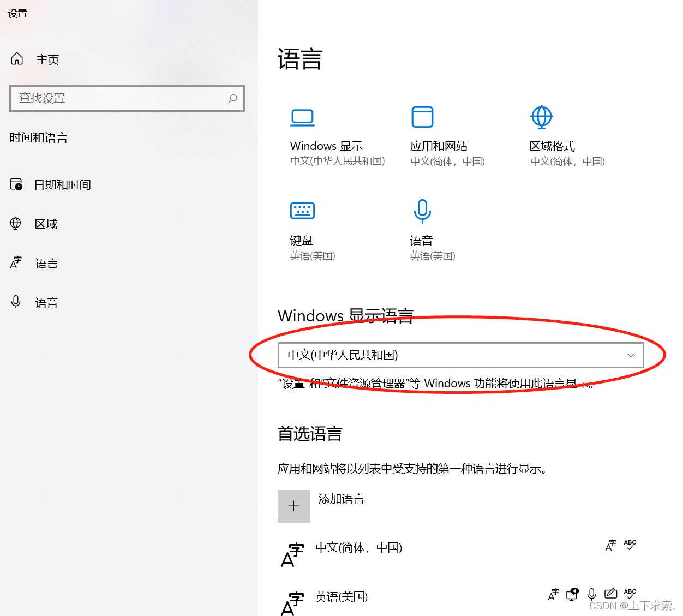This screenshot has width=683, height=616.
Task: Click the 中文(中华人民共和国) text under Windows 显示
Action: [338, 161]
